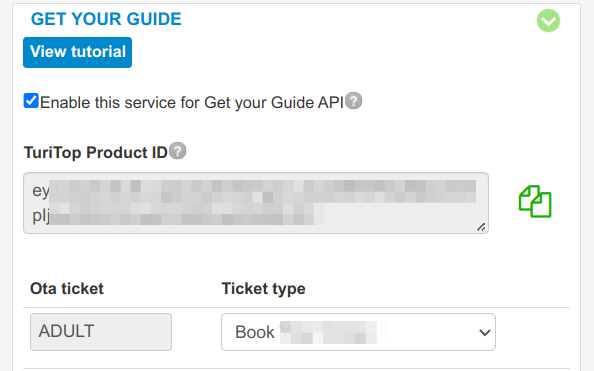Click the ADULT ota ticket field
This screenshot has height=371, width=594.
[101, 332]
